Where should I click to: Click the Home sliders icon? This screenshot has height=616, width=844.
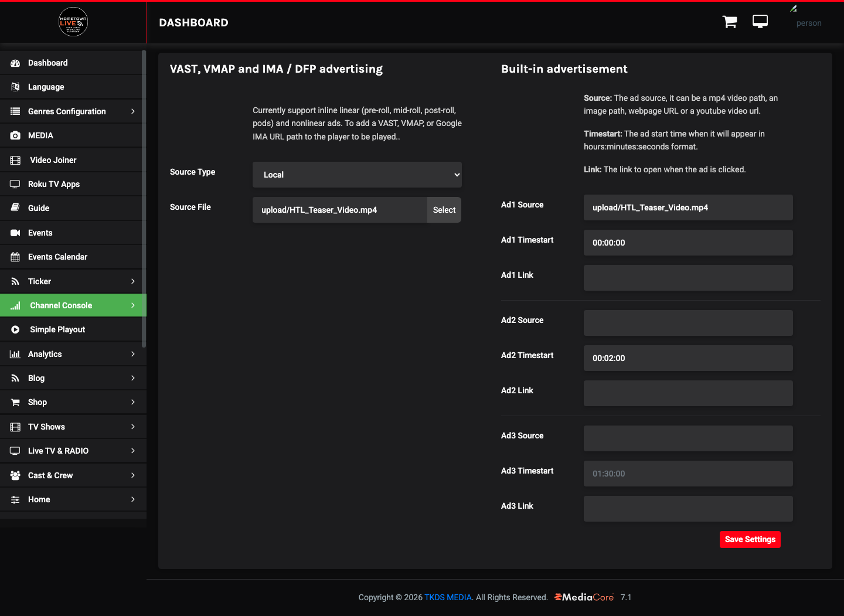[x=15, y=499]
